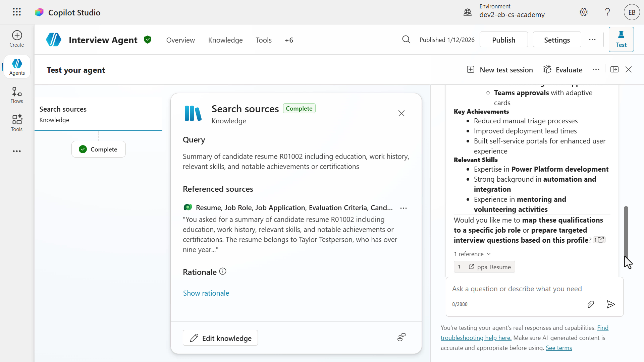
Task: Switch to the Knowledge tab
Action: (225, 40)
